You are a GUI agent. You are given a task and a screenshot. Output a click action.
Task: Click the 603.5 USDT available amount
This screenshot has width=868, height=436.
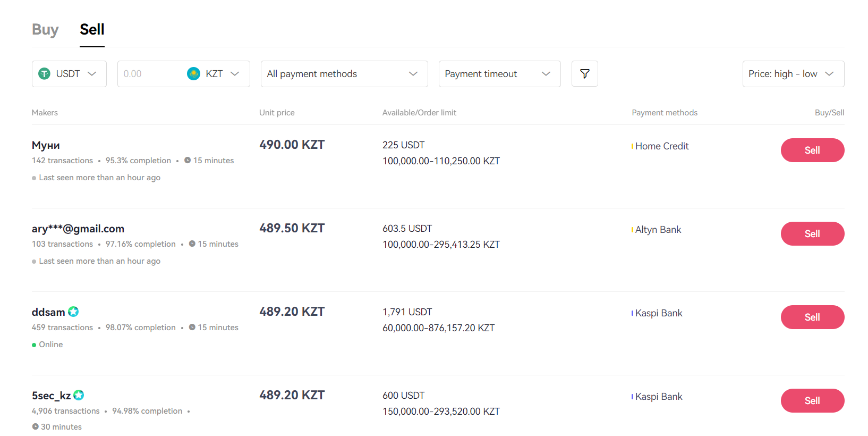407,229
